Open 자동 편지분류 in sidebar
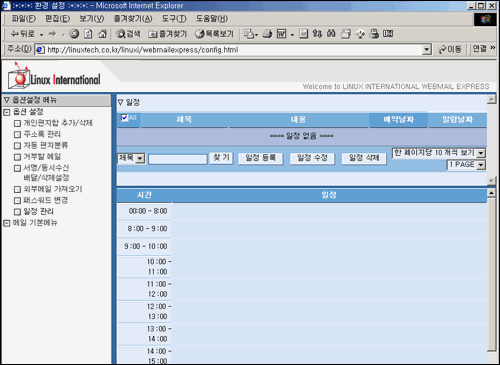 (46, 145)
